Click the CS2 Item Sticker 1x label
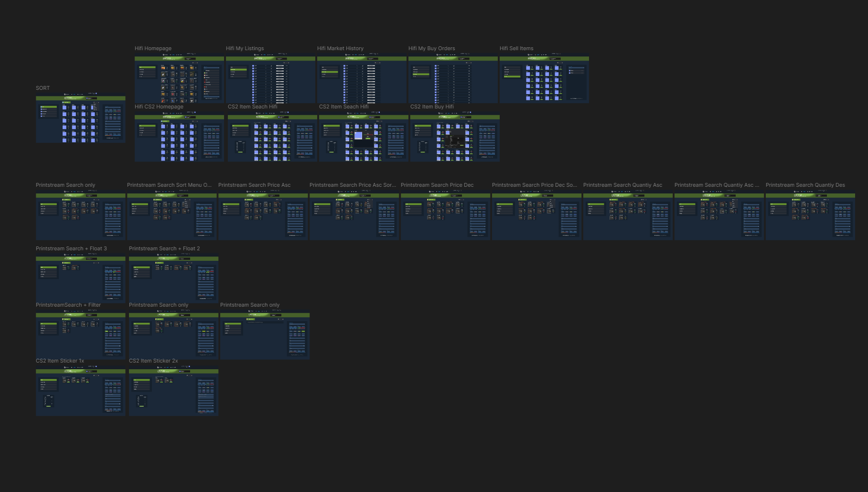This screenshot has width=868, height=492. [60, 361]
